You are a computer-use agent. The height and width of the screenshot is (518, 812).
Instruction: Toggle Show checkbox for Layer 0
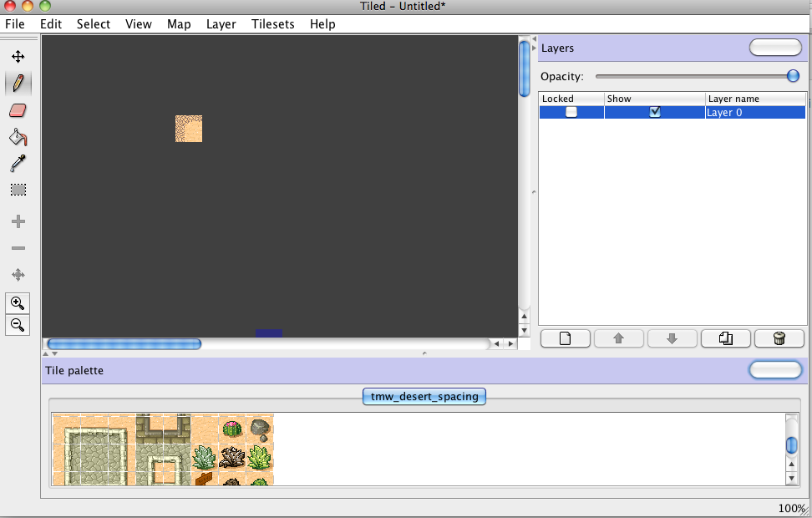pos(655,112)
